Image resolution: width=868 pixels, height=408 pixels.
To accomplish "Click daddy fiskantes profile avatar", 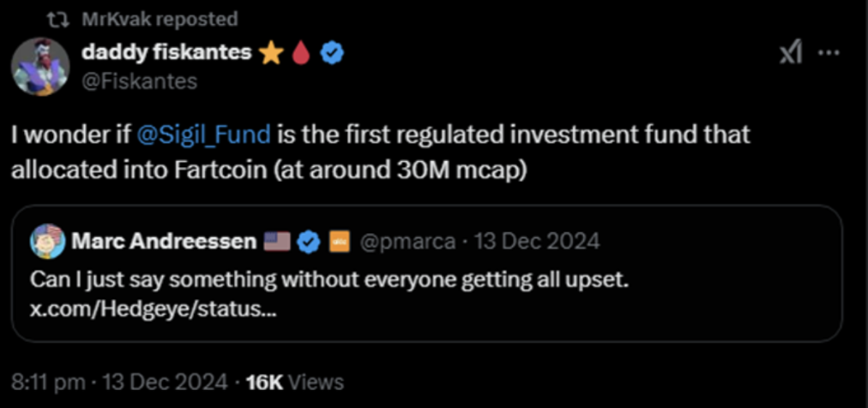I will 40,68.
